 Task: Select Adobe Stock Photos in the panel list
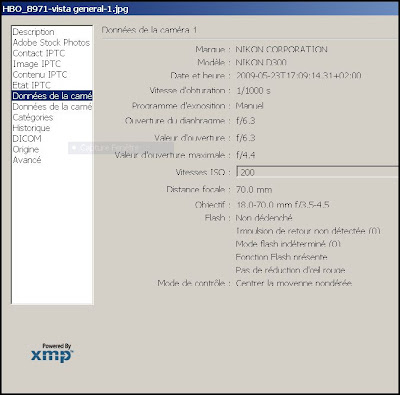click(x=51, y=43)
